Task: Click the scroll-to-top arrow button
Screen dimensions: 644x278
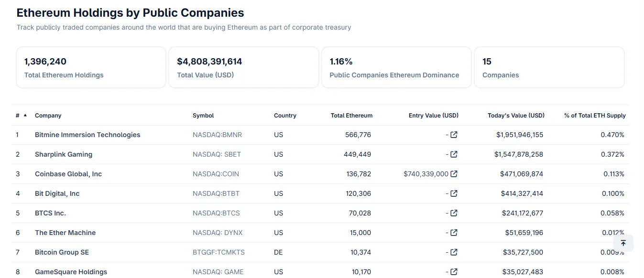Action: tap(623, 243)
